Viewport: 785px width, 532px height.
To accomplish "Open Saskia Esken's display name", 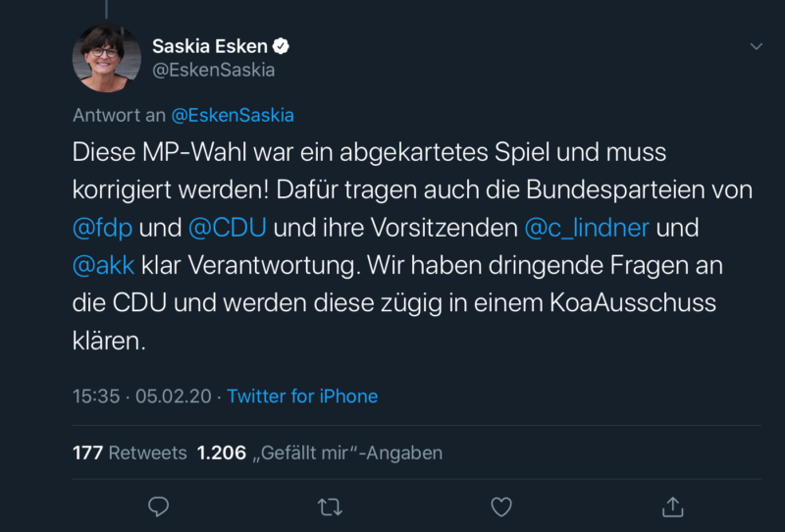I will coord(209,46).
